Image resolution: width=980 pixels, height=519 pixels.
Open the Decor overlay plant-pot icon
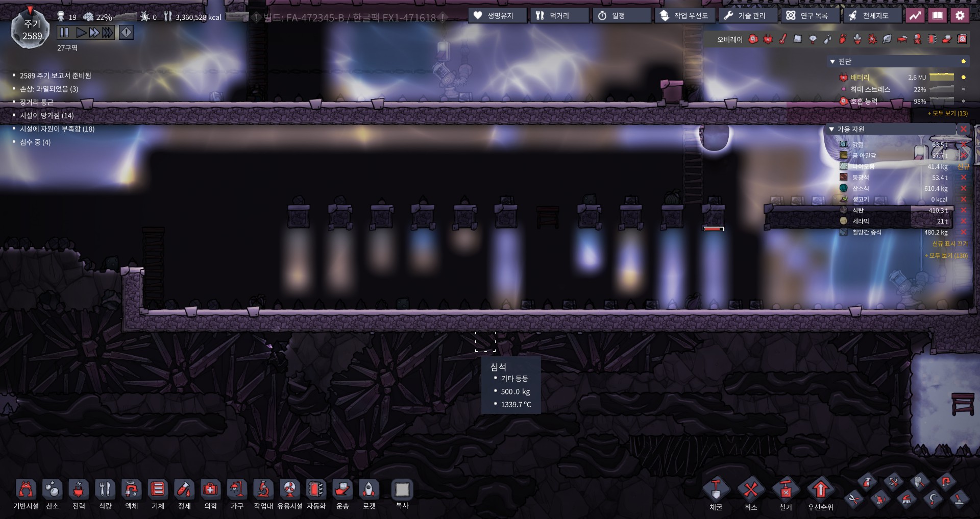tap(857, 39)
